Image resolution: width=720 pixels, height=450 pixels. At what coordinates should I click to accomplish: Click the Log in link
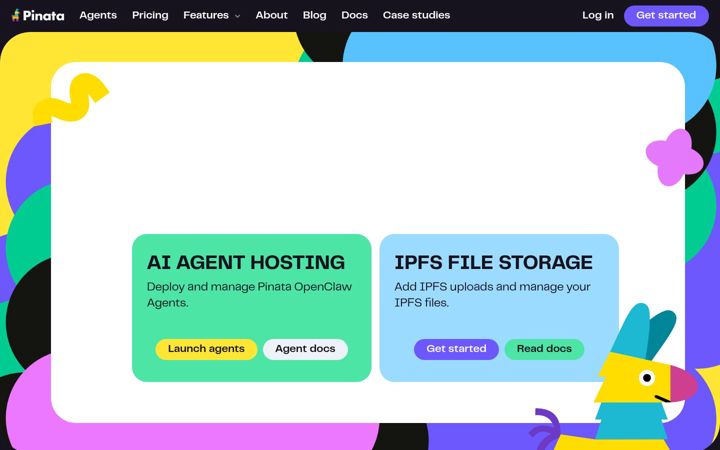pos(598,15)
